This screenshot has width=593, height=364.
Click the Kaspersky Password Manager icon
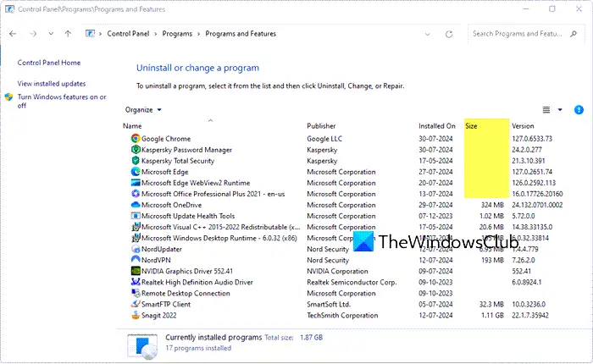(x=136, y=150)
